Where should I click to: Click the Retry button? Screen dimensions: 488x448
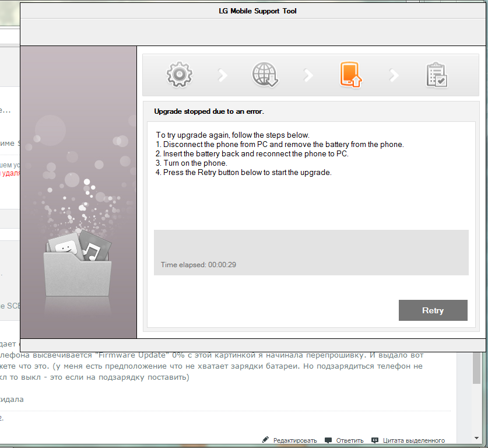coord(433,310)
